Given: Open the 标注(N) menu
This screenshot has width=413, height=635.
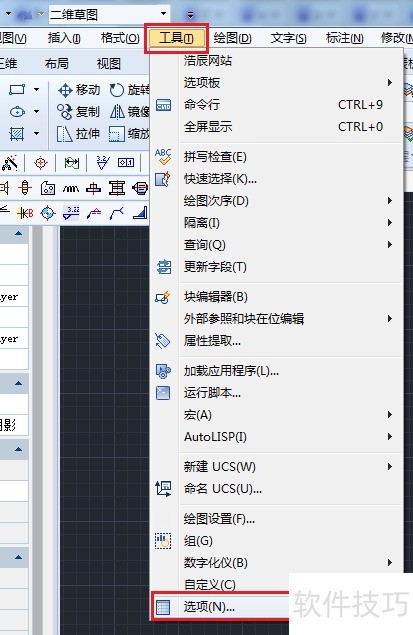Looking at the screenshot, I should coord(345,38).
